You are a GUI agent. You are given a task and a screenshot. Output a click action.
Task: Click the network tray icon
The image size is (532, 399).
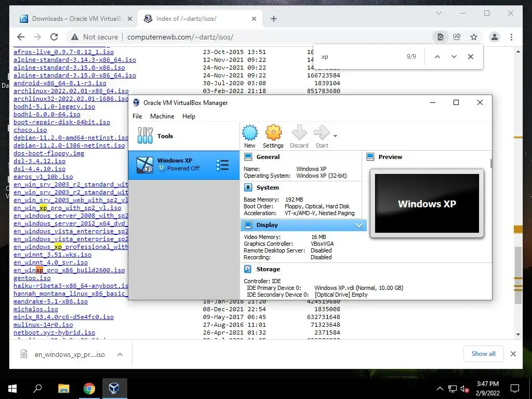tap(453, 389)
